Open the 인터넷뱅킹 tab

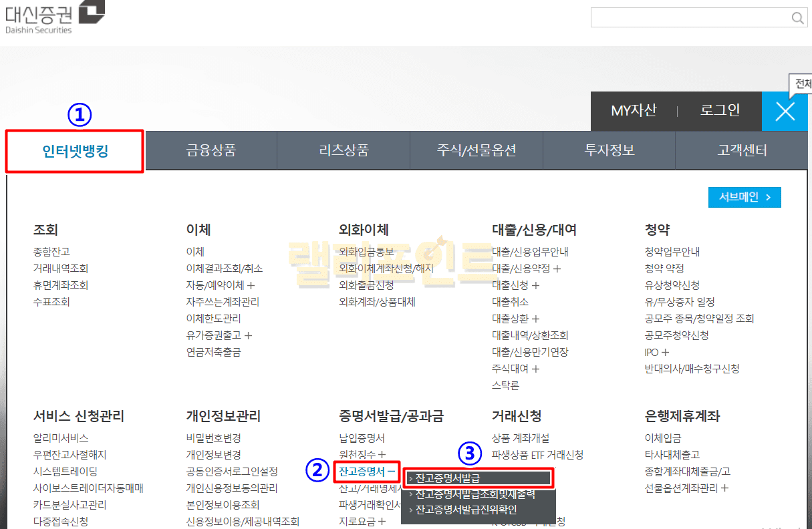click(x=75, y=151)
